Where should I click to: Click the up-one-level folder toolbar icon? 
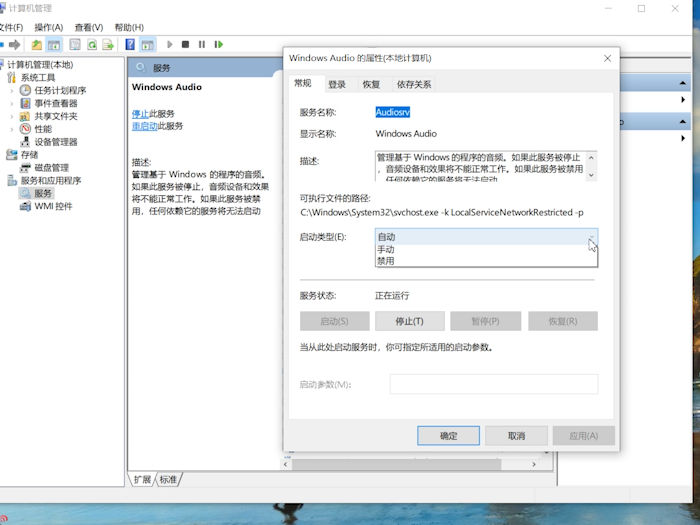37,45
